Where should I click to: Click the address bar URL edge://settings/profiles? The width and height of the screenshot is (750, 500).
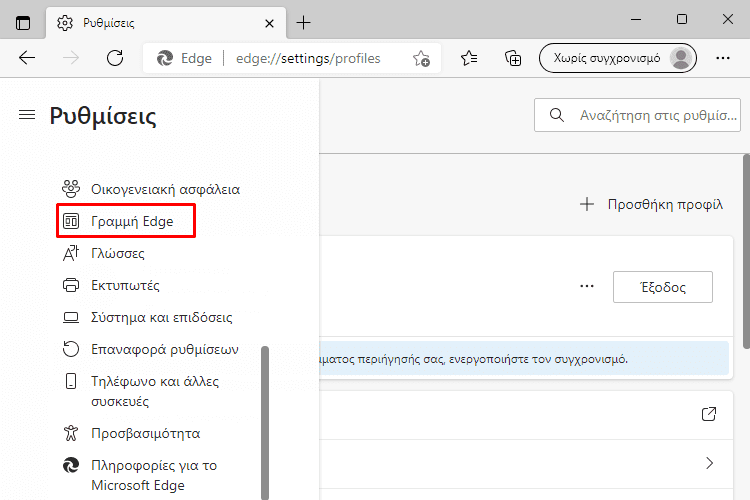pos(308,58)
